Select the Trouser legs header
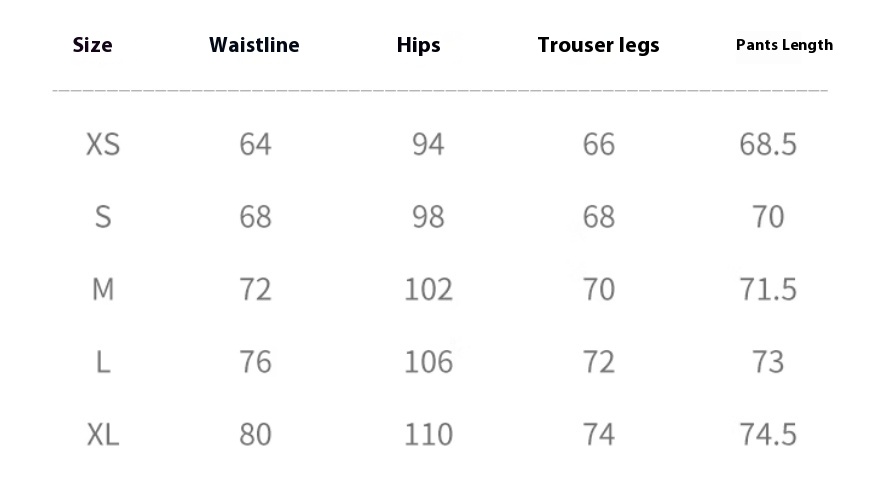Screen dimensions: 893x481 coord(599,46)
